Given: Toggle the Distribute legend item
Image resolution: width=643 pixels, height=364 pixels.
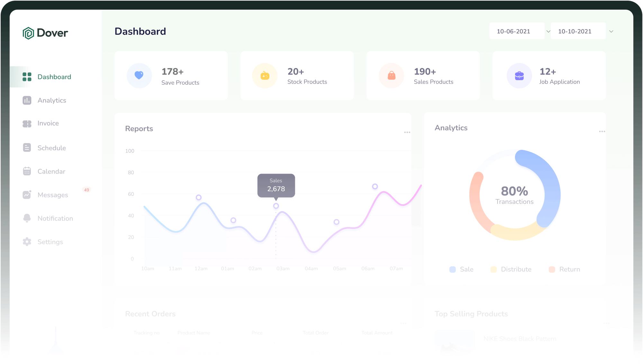Looking at the screenshot, I should pyautogui.click(x=511, y=269).
